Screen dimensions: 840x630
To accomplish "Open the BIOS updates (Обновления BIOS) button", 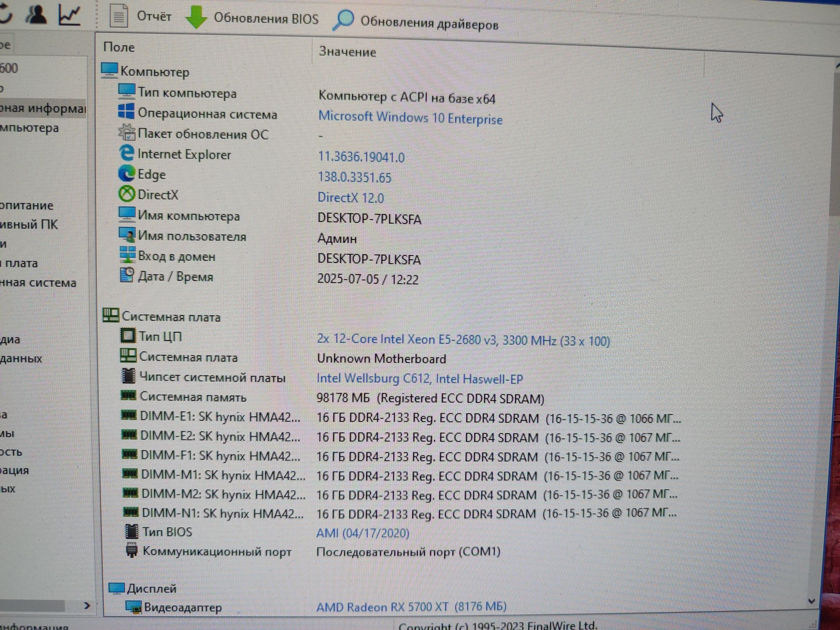I will pyautogui.click(x=252, y=18).
